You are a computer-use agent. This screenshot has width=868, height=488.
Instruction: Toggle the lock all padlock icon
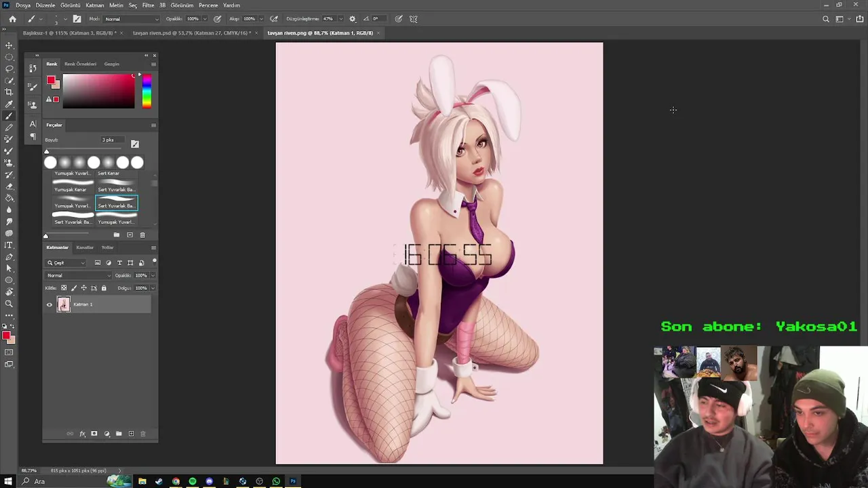pyautogui.click(x=104, y=288)
